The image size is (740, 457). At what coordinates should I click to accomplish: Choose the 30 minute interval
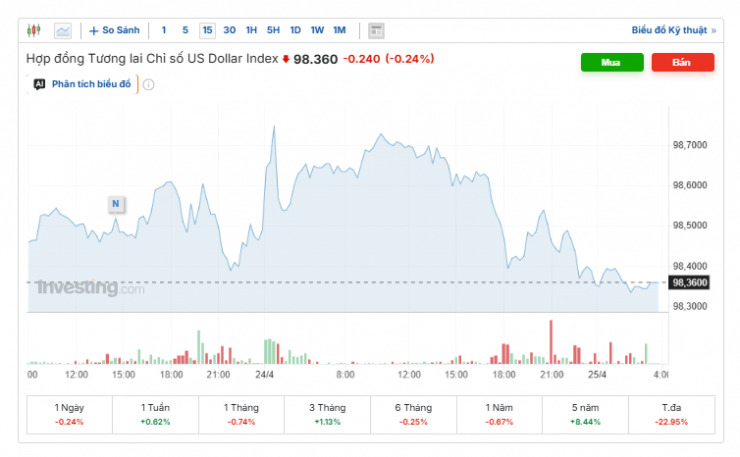point(229,30)
